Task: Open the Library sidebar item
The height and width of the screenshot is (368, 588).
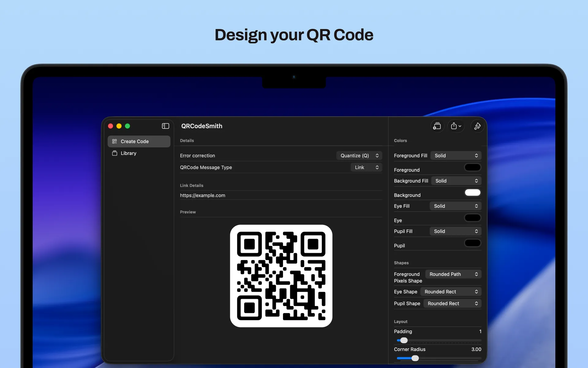Action: (129, 153)
